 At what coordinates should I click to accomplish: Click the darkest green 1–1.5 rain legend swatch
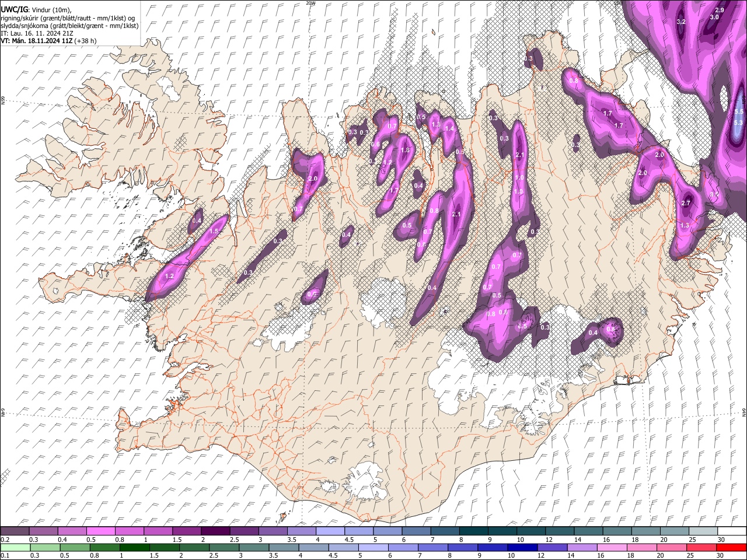[x=134, y=547]
